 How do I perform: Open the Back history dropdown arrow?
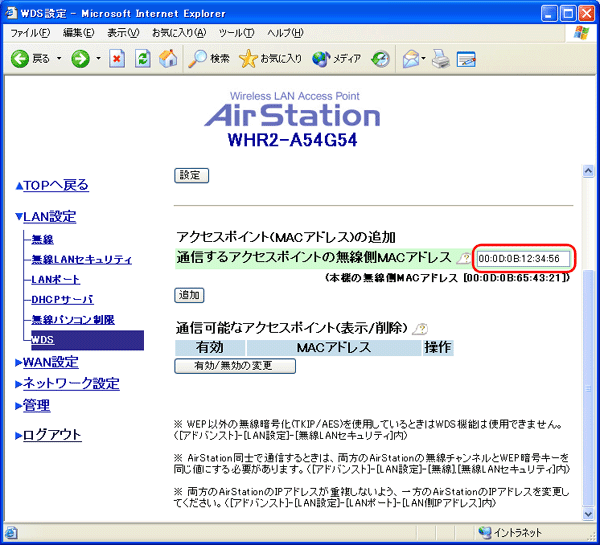pos(59,59)
